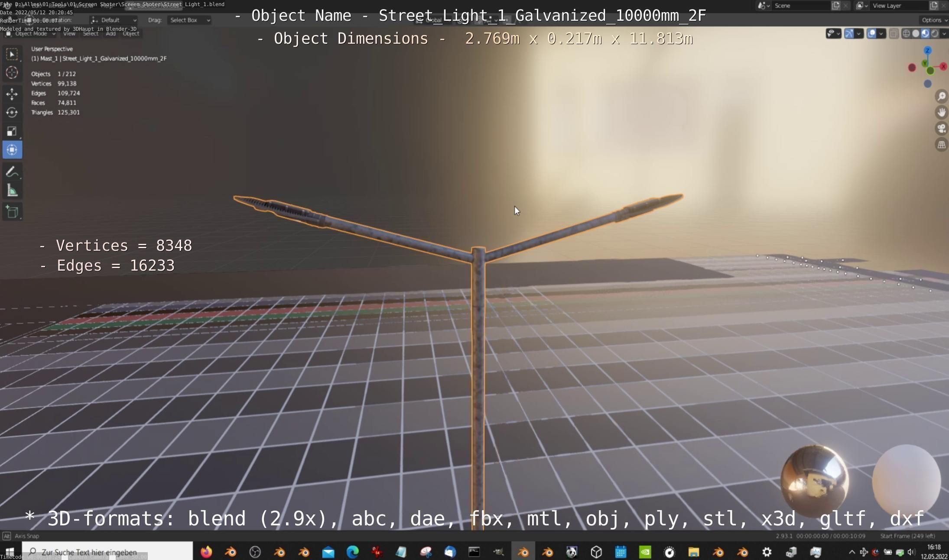Open the overlays settings dropdown arrow

[881, 34]
